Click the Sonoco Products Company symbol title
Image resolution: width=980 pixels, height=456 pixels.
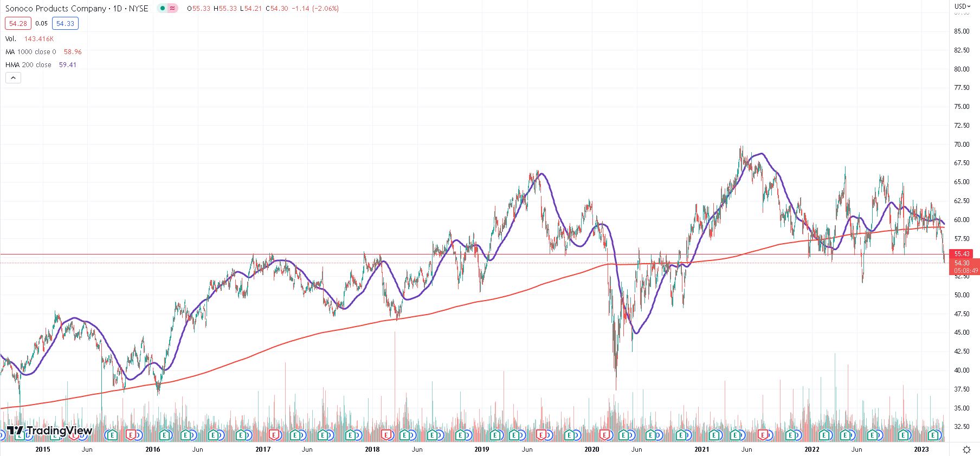point(56,9)
